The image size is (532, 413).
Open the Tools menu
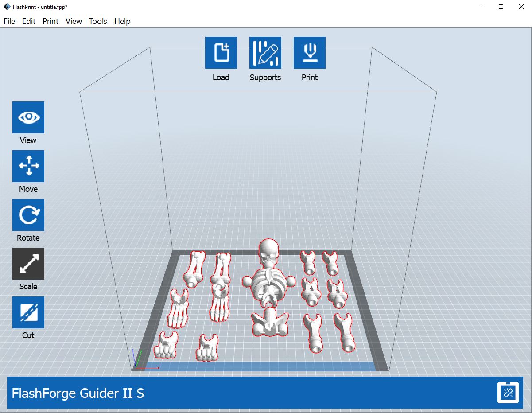[98, 21]
